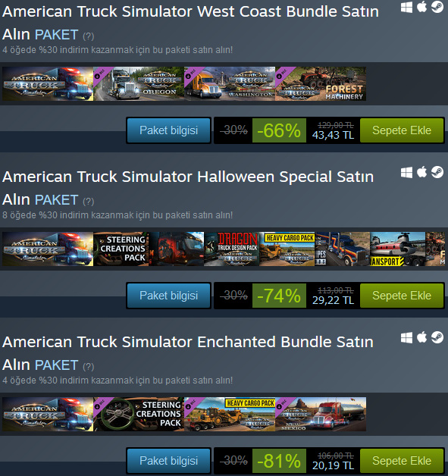
Task: Open Oregon DLC thumbnail in West Coast Bundle
Action: 139,84
